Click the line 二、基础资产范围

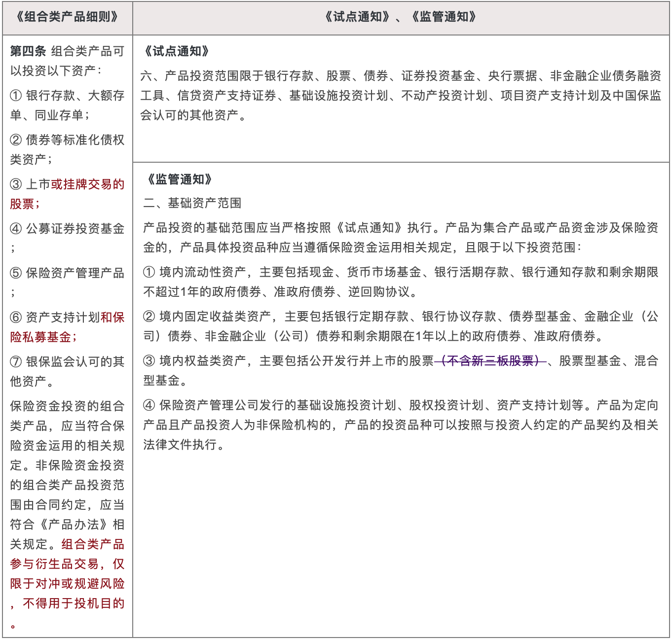click(192, 203)
